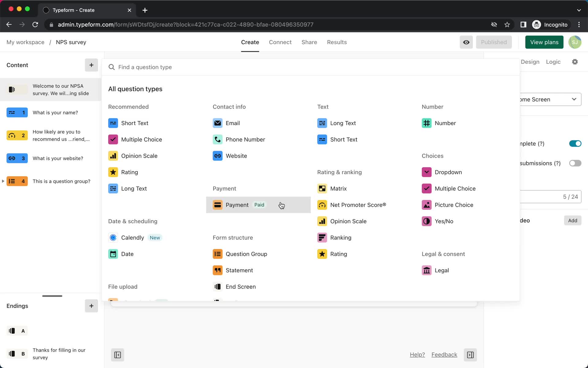Collapse the left sidebar panel
This screenshot has height=368, width=588.
118,355
